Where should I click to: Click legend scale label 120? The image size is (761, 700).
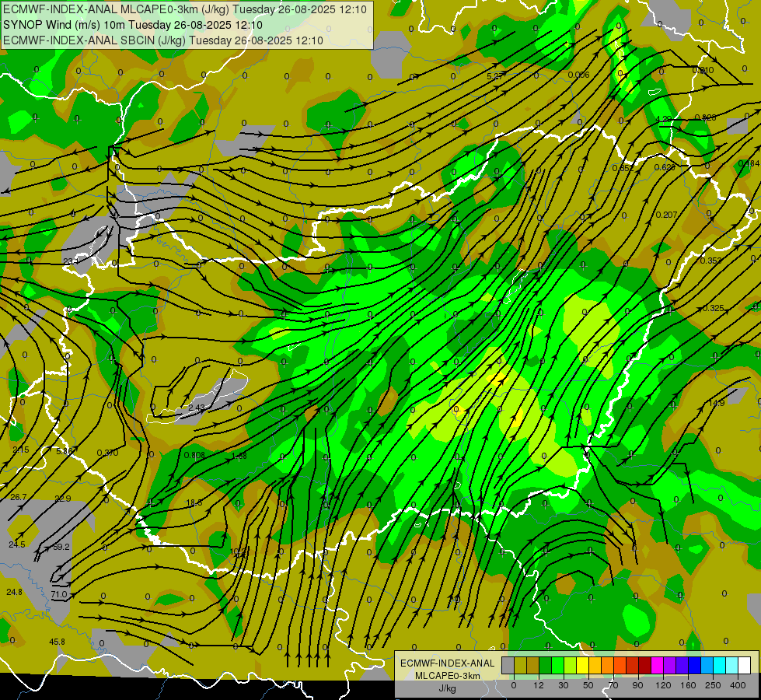click(x=663, y=685)
